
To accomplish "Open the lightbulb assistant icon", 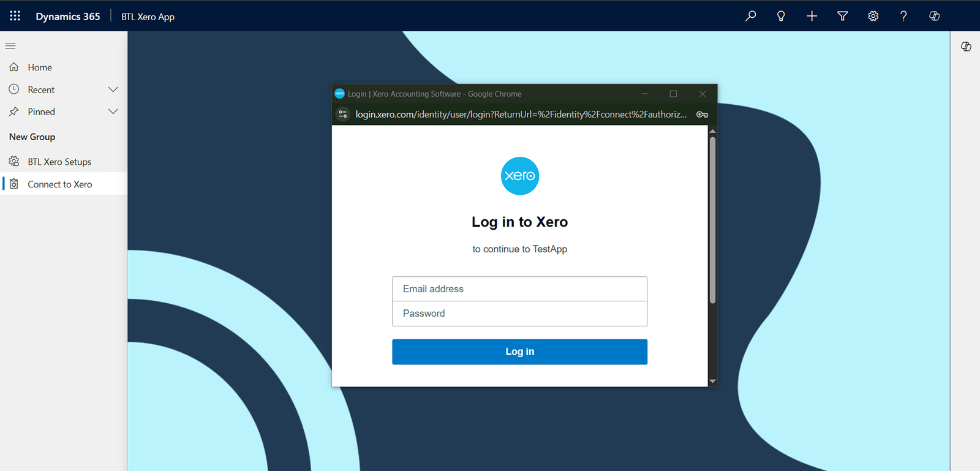I will point(781,16).
